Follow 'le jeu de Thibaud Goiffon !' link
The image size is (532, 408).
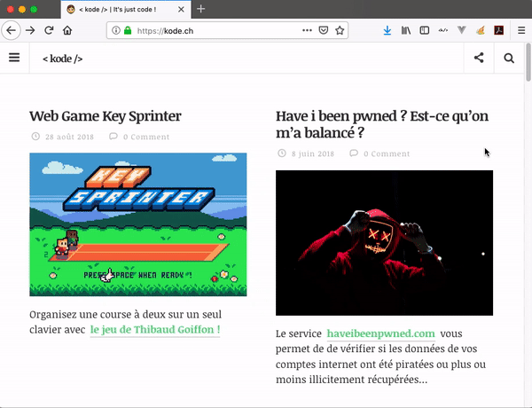click(x=155, y=330)
